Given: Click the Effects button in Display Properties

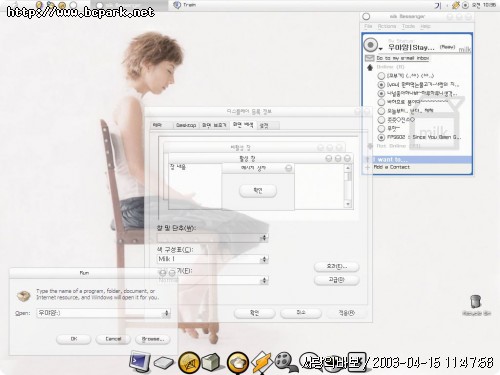Looking at the screenshot, I should tap(337, 267).
